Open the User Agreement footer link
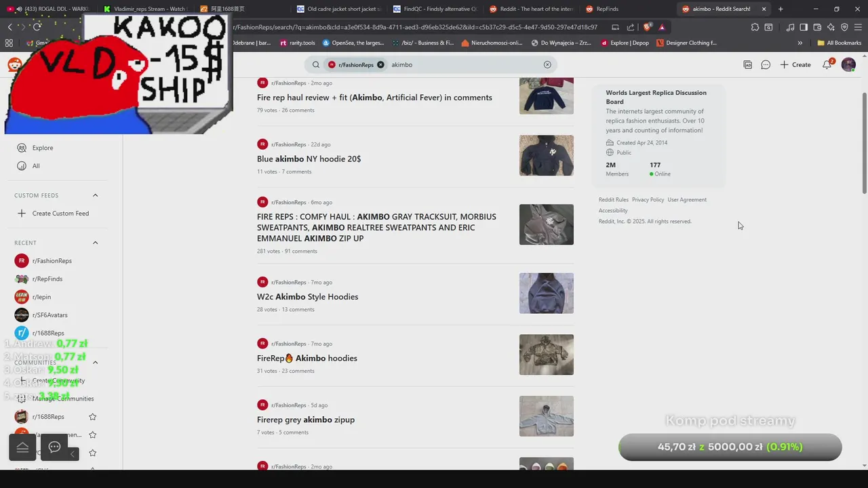The width and height of the screenshot is (868, 488). tap(687, 200)
